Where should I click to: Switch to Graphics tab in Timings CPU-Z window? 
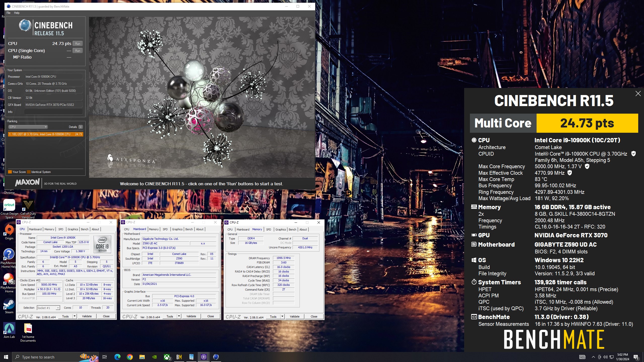click(x=280, y=230)
